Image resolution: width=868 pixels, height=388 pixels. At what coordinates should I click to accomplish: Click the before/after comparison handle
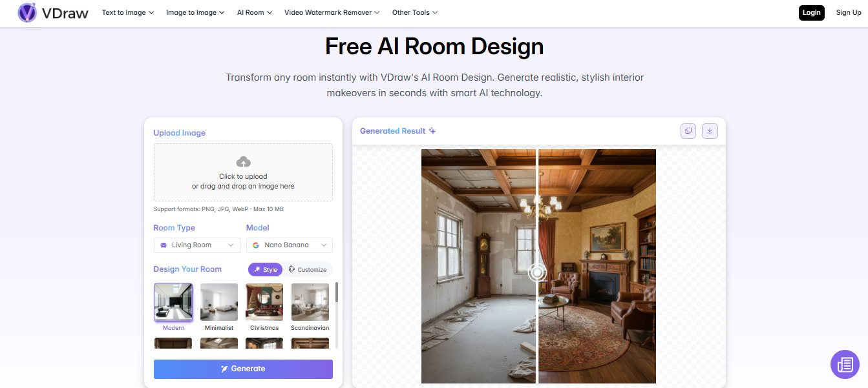[x=537, y=272]
